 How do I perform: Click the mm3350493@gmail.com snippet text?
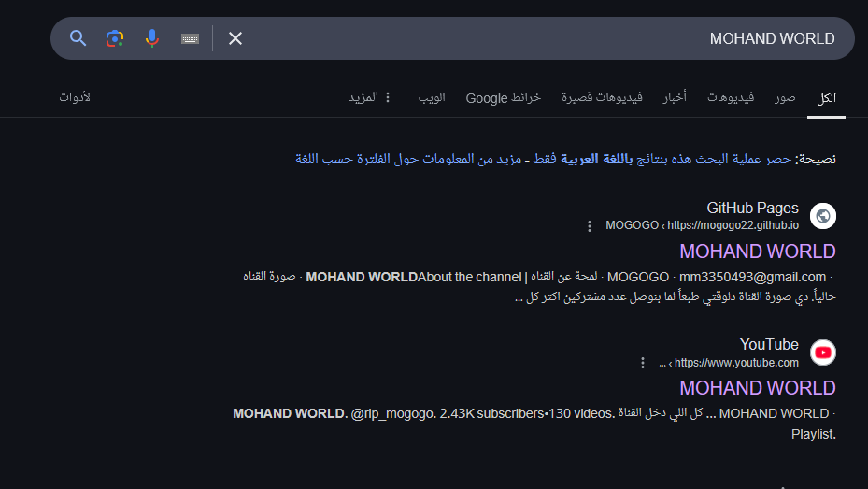click(752, 277)
